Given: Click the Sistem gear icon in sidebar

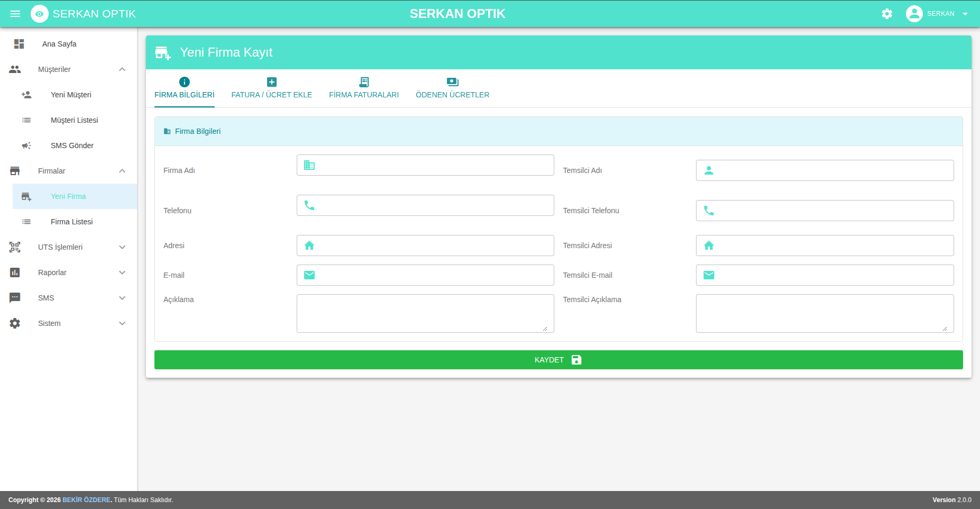Looking at the screenshot, I should [15, 323].
